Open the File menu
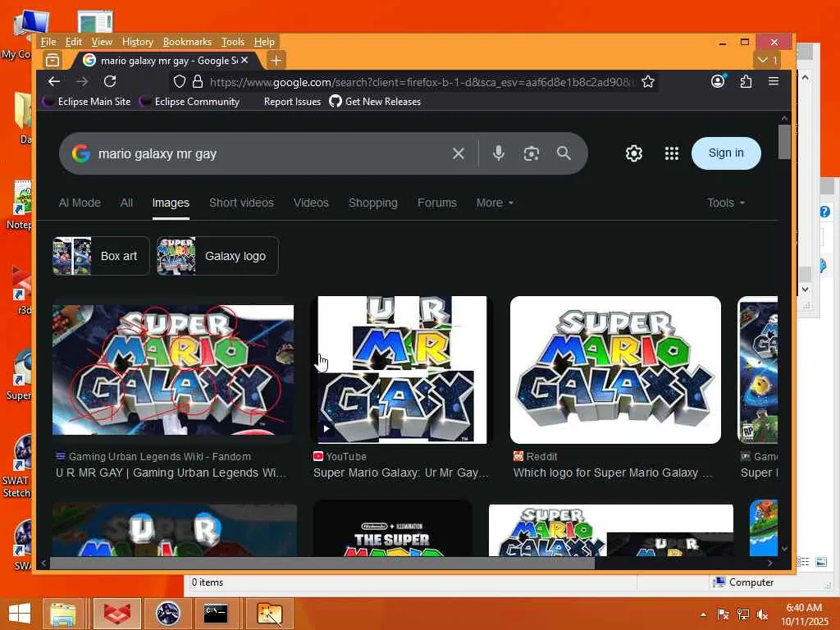Viewport: 840px width, 630px height. 48,42
